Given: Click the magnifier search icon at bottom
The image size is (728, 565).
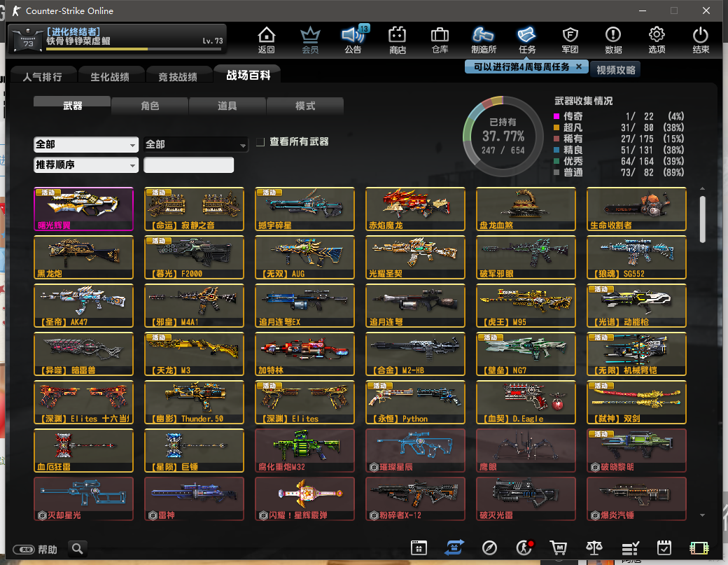Looking at the screenshot, I should [78, 549].
